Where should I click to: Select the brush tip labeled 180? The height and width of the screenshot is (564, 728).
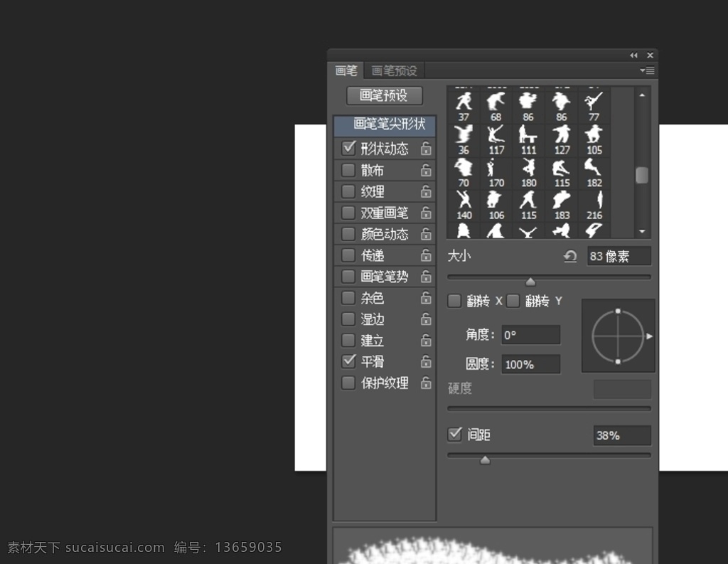529,173
